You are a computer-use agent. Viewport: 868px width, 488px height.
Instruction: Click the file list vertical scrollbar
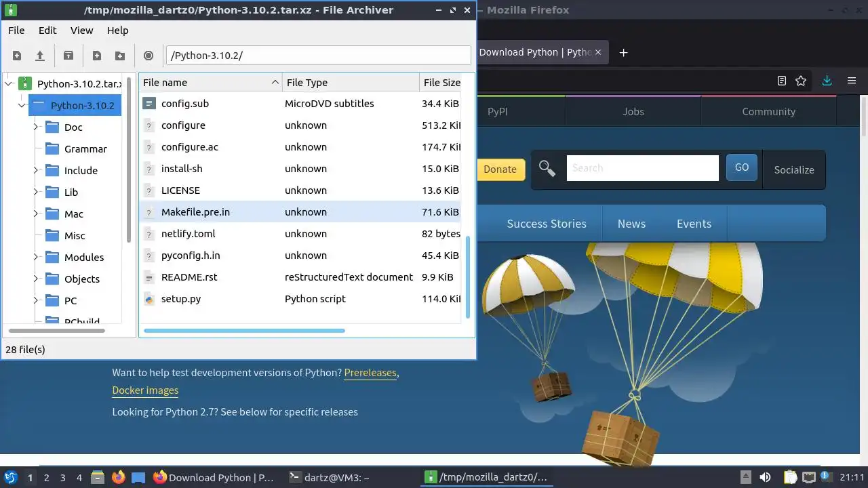(467, 277)
